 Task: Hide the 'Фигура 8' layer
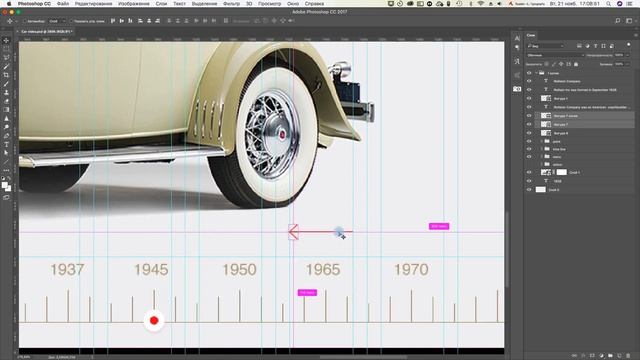point(529,133)
